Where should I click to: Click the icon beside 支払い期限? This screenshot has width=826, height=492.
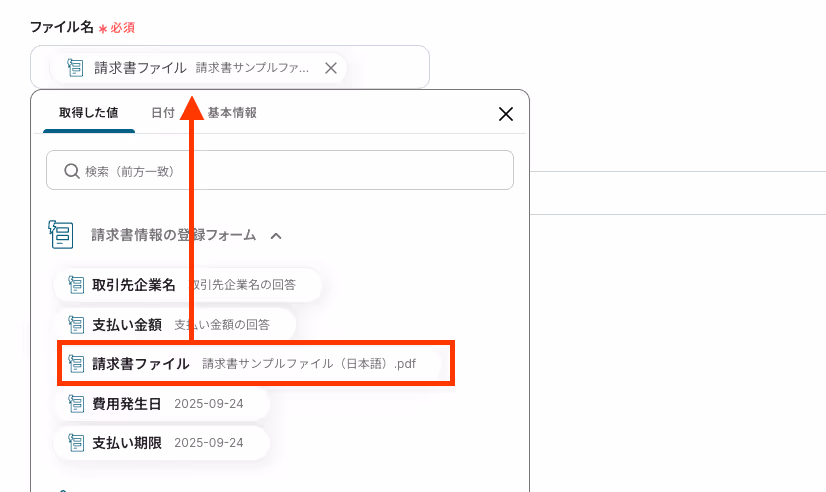76,443
